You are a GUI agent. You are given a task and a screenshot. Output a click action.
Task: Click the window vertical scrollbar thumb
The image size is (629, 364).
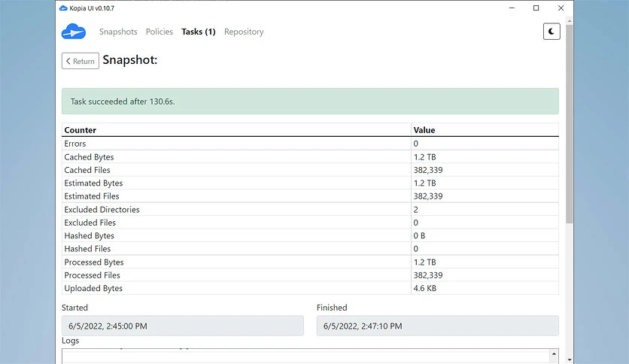click(x=570, y=123)
